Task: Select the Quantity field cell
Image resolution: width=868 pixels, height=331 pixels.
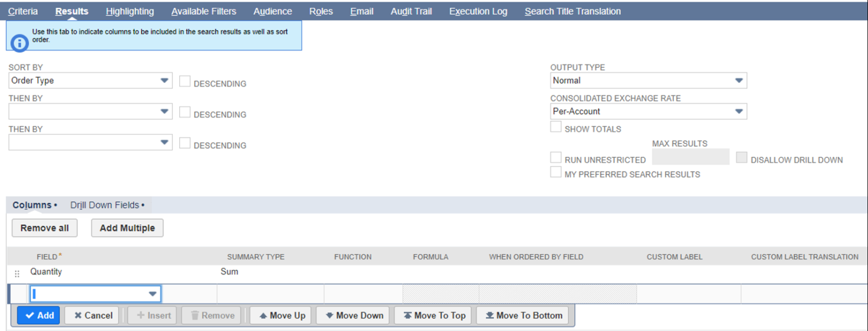Action: tap(46, 272)
